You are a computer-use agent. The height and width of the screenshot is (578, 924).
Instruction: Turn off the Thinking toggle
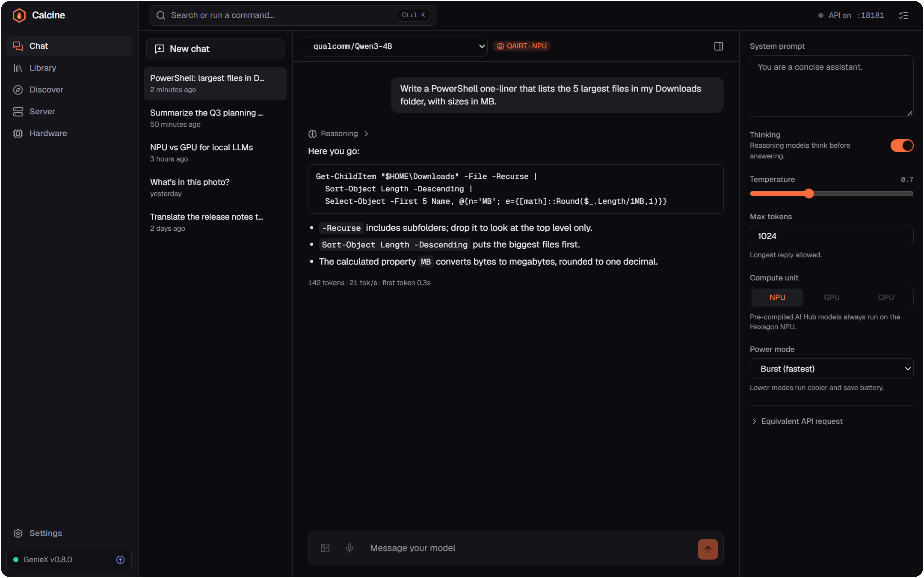902,146
